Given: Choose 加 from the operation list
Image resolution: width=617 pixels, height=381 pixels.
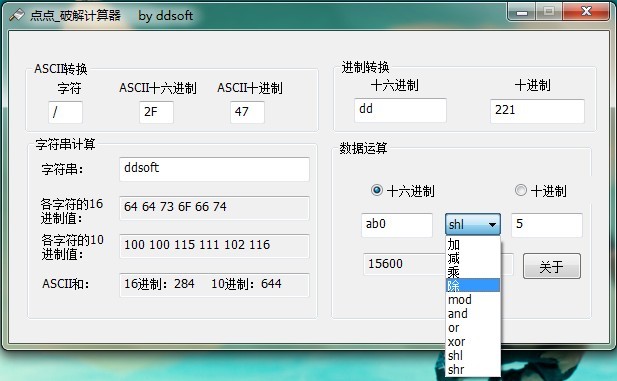Looking at the screenshot, I should click(473, 245).
